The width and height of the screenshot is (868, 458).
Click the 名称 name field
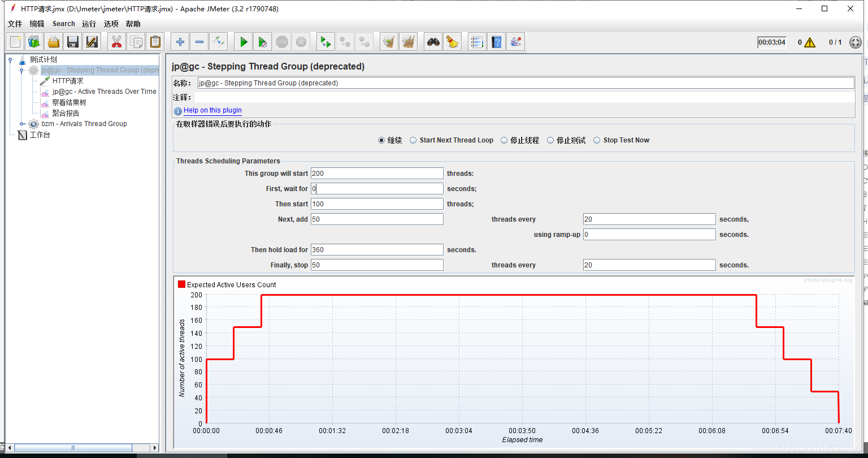tap(526, 83)
